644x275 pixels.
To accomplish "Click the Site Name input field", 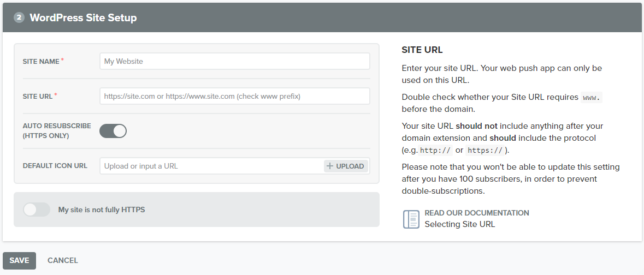I will click(234, 61).
